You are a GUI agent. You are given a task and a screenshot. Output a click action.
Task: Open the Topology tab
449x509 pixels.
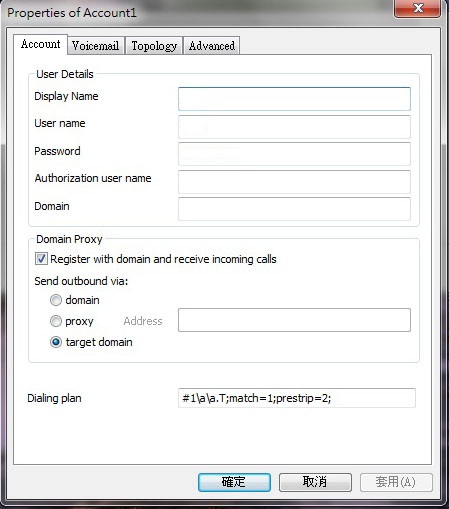tap(154, 45)
